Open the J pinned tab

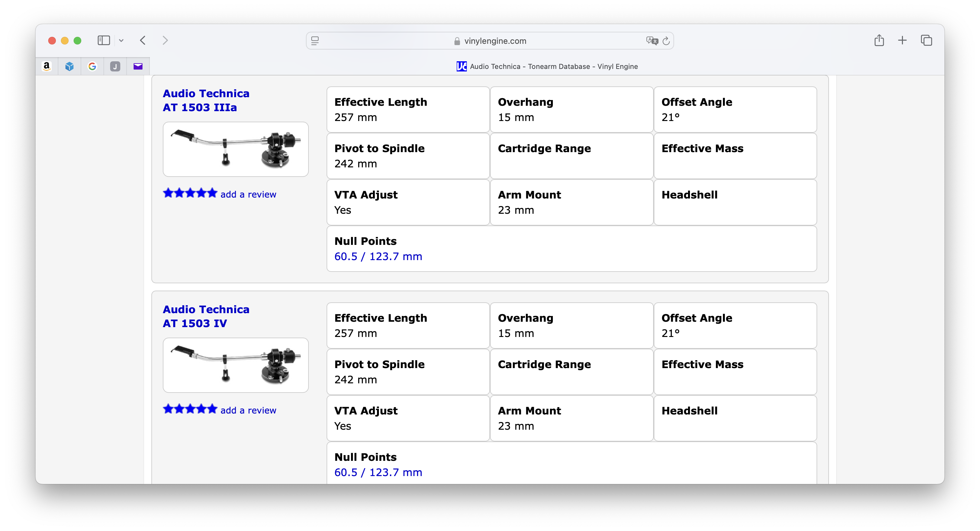point(115,66)
